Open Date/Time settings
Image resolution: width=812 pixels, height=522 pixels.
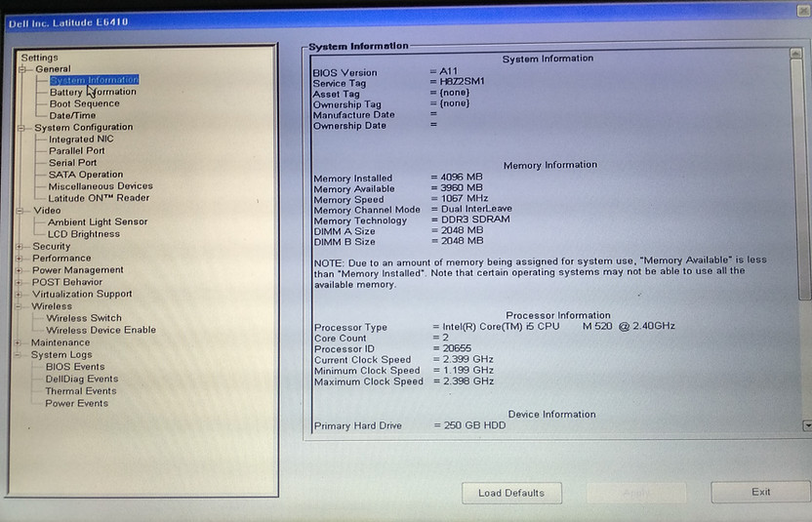72,115
